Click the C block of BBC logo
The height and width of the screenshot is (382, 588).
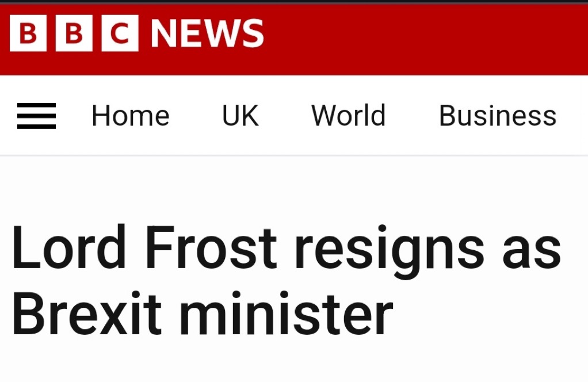(x=120, y=34)
